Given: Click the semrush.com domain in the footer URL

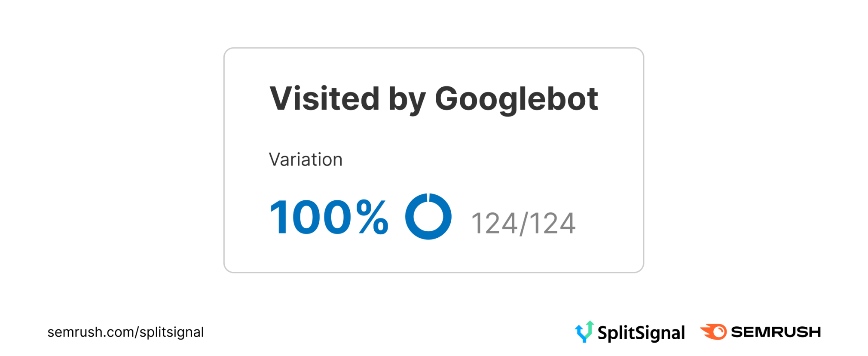Looking at the screenshot, I should click(x=90, y=332).
